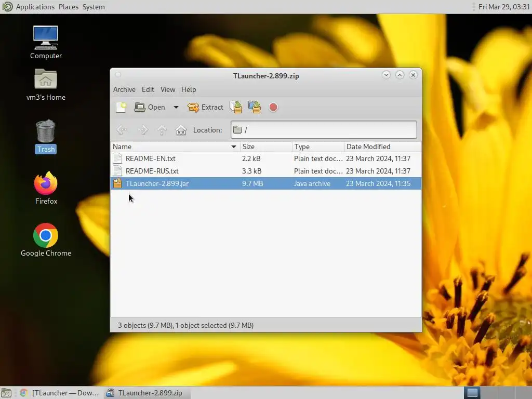The image size is (532, 399).
Task: Click the Open archive button
Action: coord(150,107)
